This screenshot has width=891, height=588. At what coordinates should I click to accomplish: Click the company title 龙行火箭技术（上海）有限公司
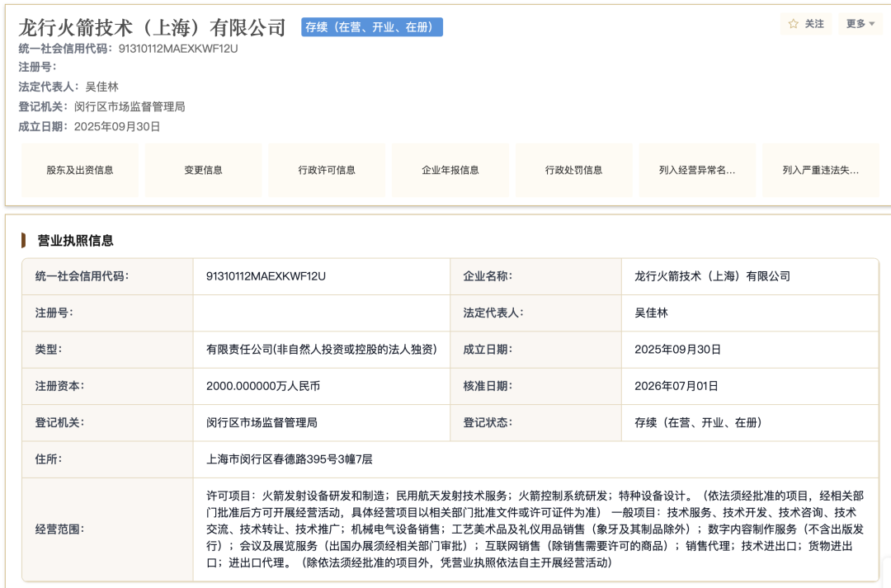[152, 27]
